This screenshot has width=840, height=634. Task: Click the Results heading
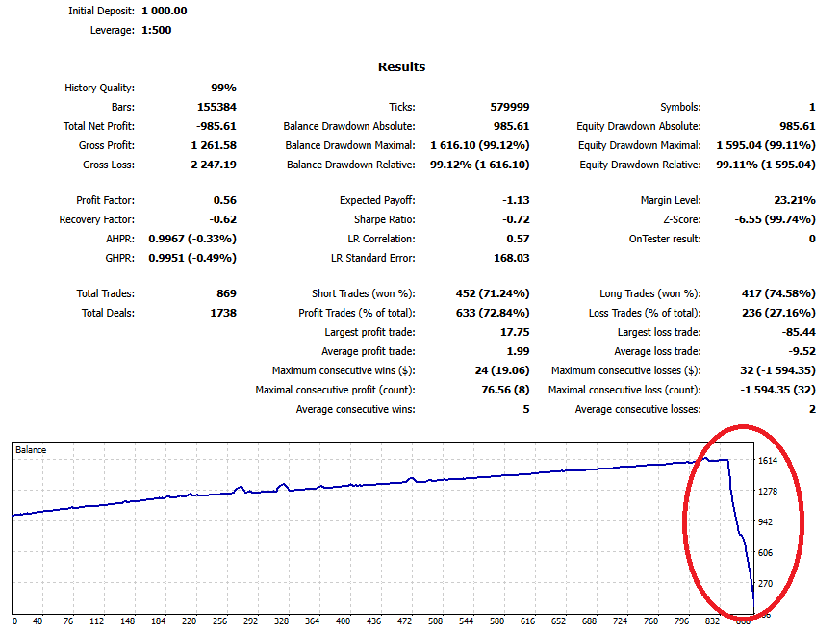tap(401, 67)
